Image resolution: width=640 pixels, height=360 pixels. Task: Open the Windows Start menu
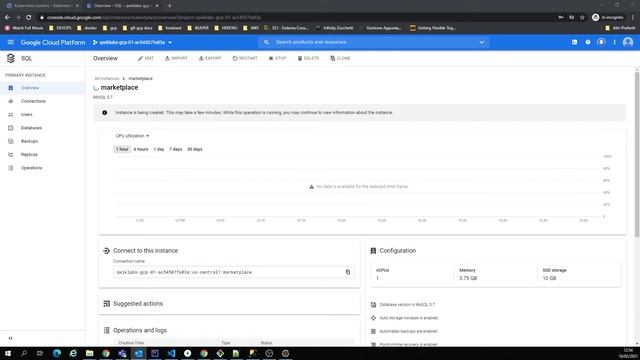[x=8, y=353]
